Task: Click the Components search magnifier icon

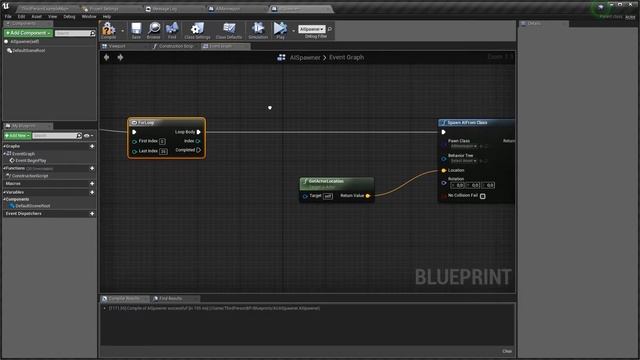Action: tap(92, 33)
